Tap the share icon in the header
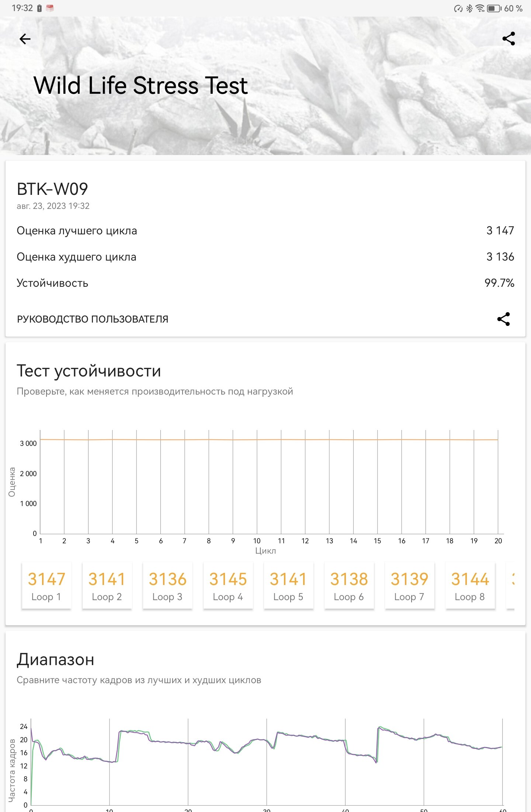The height and width of the screenshot is (812, 531). pyautogui.click(x=509, y=39)
